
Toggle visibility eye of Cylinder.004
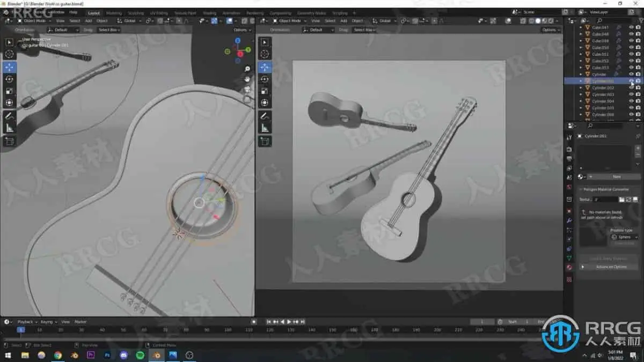point(631,101)
